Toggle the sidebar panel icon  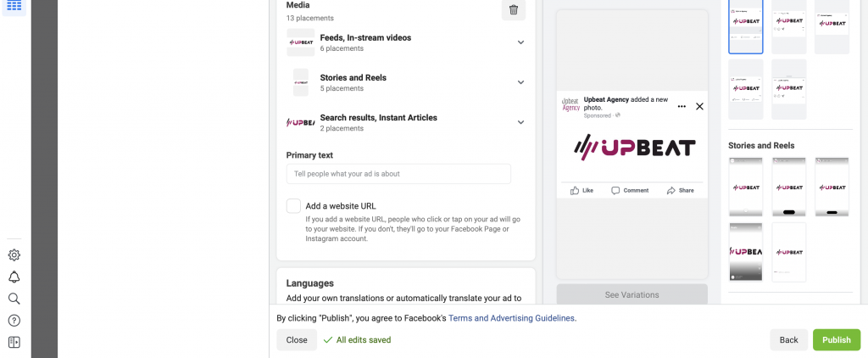point(14,342)
